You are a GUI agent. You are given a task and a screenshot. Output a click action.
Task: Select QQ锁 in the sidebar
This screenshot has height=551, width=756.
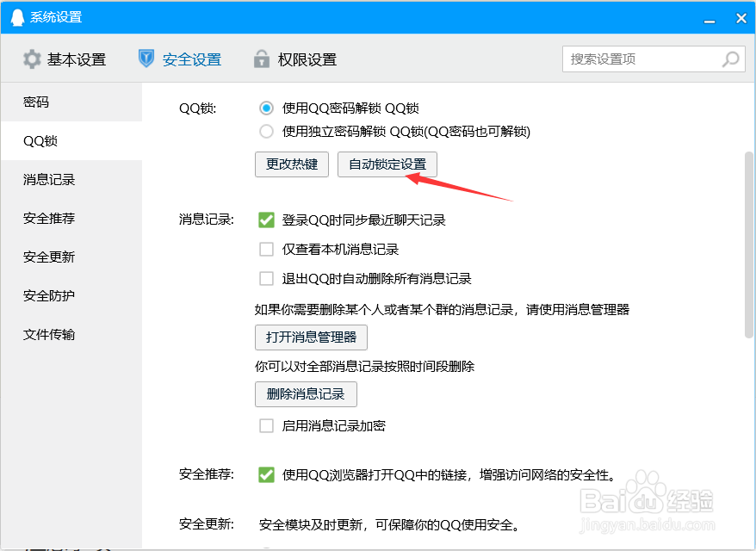coord(71,140)
